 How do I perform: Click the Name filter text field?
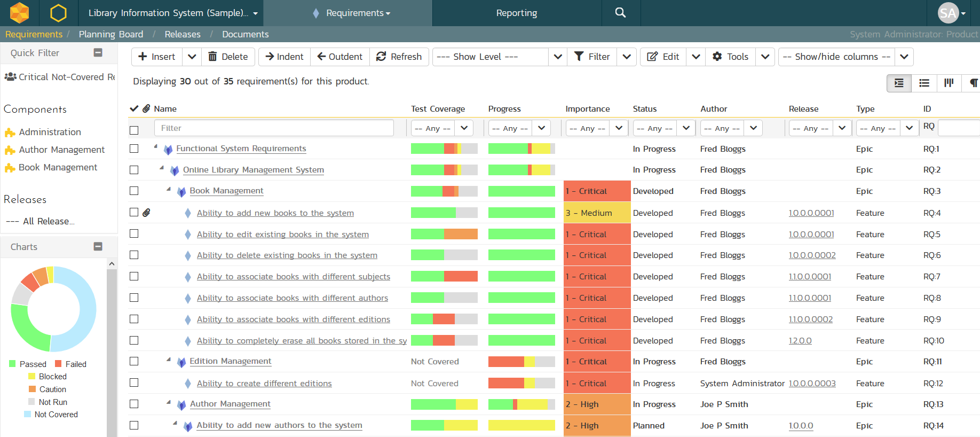[274, 128]
